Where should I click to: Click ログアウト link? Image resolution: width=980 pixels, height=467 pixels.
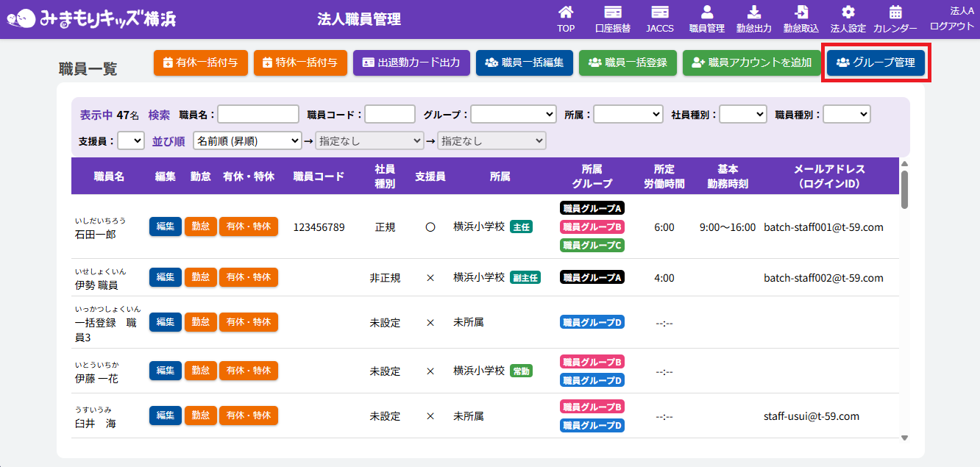[952, 26]
